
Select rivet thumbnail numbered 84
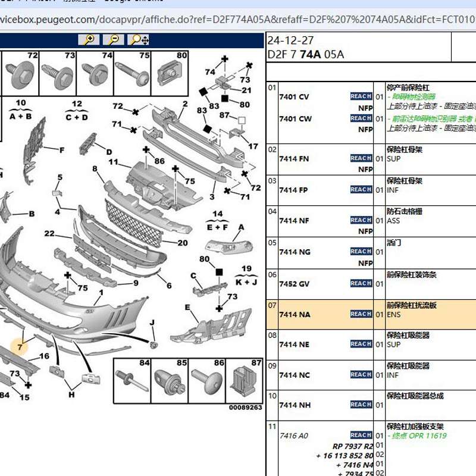(x=132, y=381)
